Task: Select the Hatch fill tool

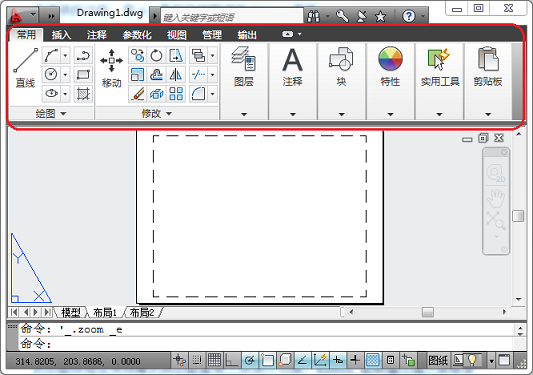Action: pyautogui.click(x=83, y=93)
